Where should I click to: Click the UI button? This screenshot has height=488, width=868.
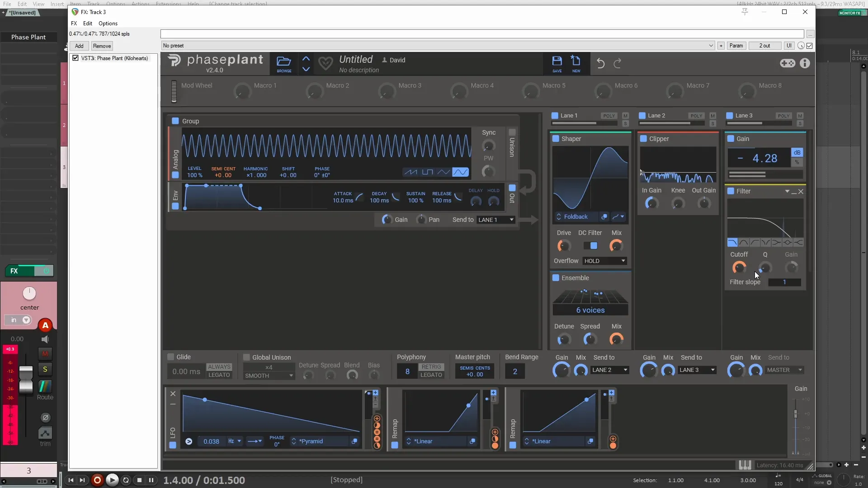point(789,46)
